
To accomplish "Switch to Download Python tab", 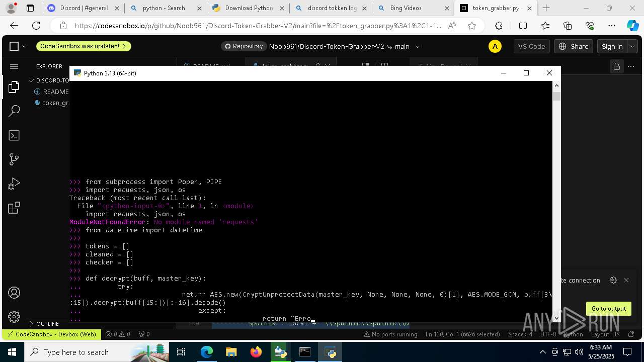I will coord(248,8).
